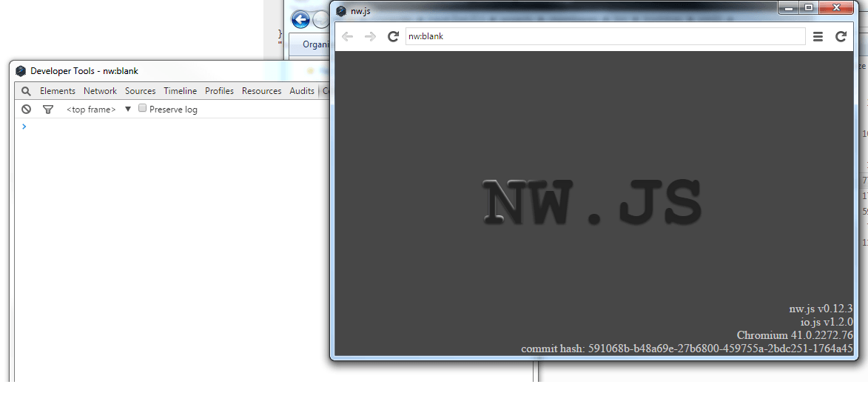Screen dimensions: 868x407
Task: Click the nw:blank address bar
Action: (605, 36)
